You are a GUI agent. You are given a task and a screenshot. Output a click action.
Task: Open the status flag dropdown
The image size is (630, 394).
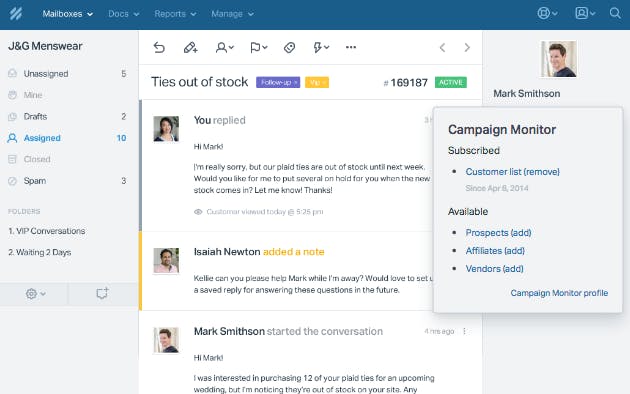258,47
